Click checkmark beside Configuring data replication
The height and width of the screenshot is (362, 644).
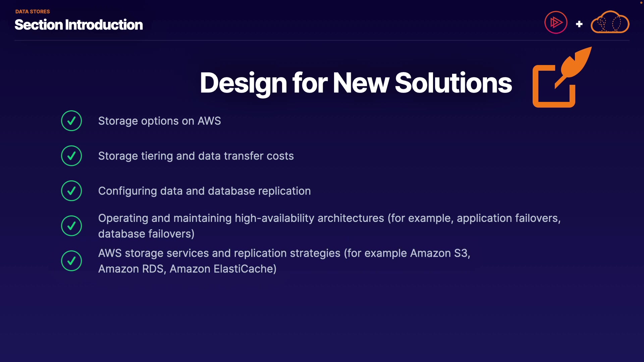[x=71, y=191]
